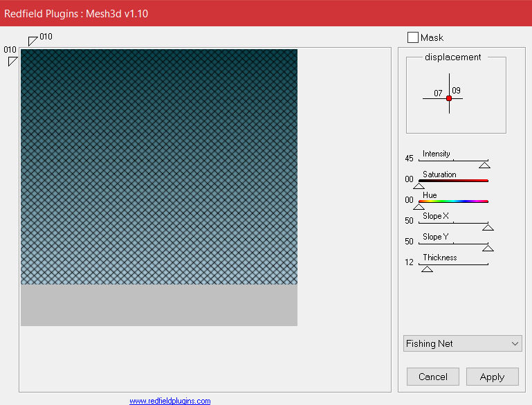Click the Intensity slider triangle handle
Screen dimensions: 532x405
click(484, 165)
